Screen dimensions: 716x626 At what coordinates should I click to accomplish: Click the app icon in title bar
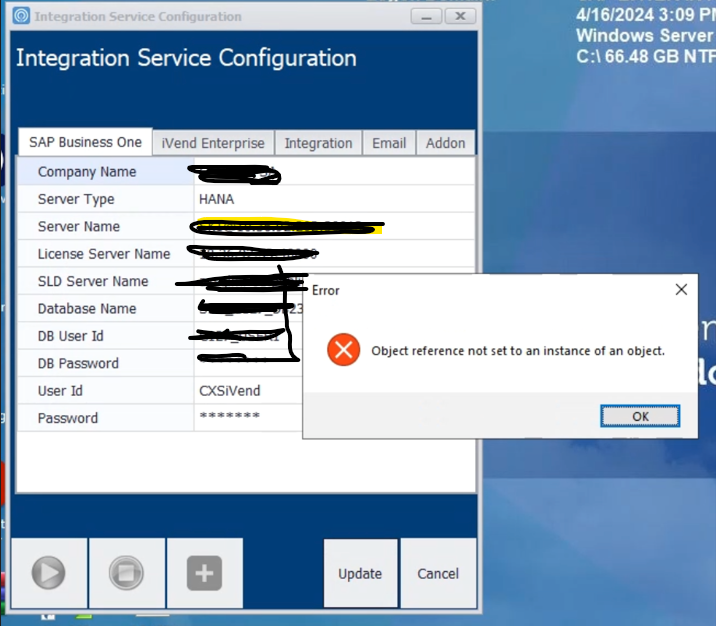pyautogui.click(x=21, y=16)
